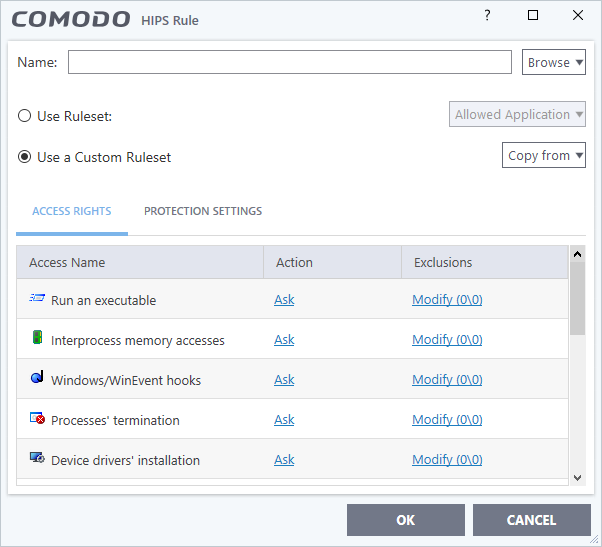Select the Use Ruleset radio button
This screenshot has width=602, height=547.
pyautogui.click(x=25, y=116)
